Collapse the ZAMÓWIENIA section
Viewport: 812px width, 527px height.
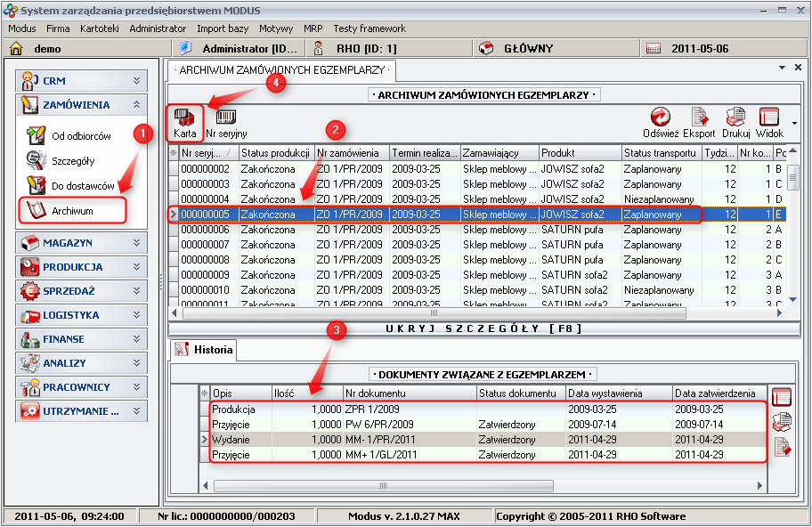tap(136, 105)
